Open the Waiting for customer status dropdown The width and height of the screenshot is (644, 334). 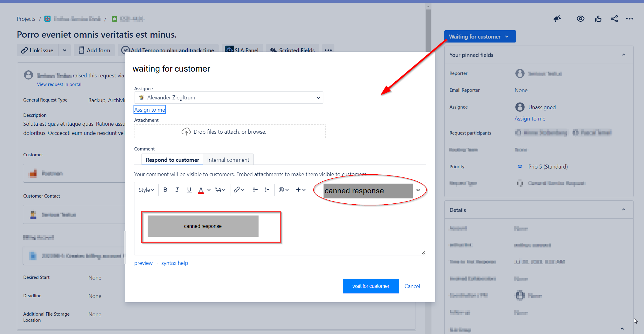point(480,36)
